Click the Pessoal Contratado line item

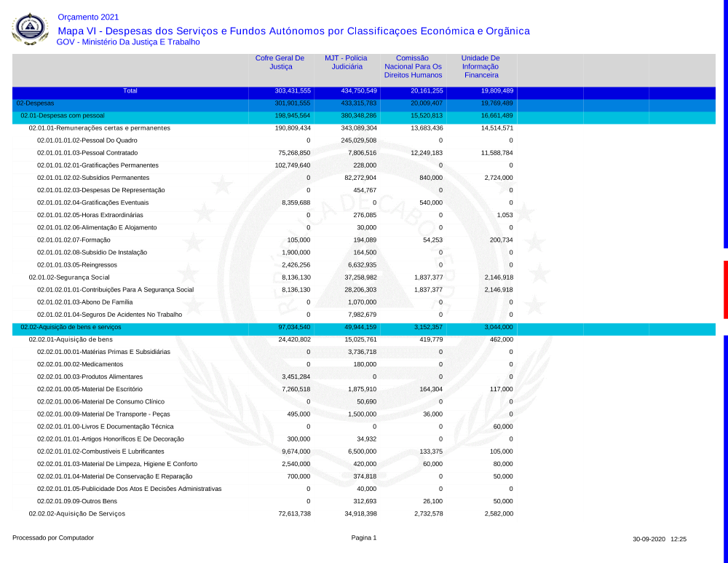[x=87, y=153]
